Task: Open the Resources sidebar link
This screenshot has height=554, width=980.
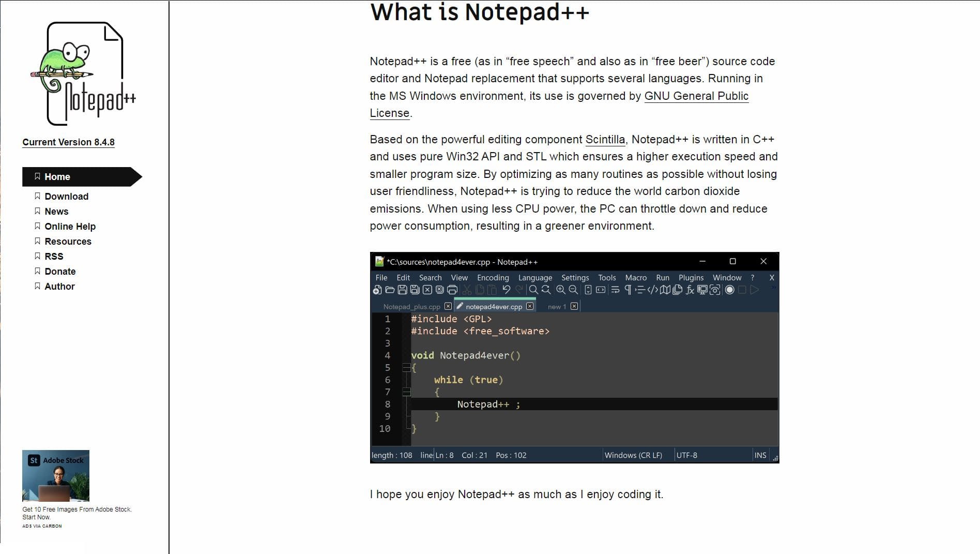Action: coord(68,242)
